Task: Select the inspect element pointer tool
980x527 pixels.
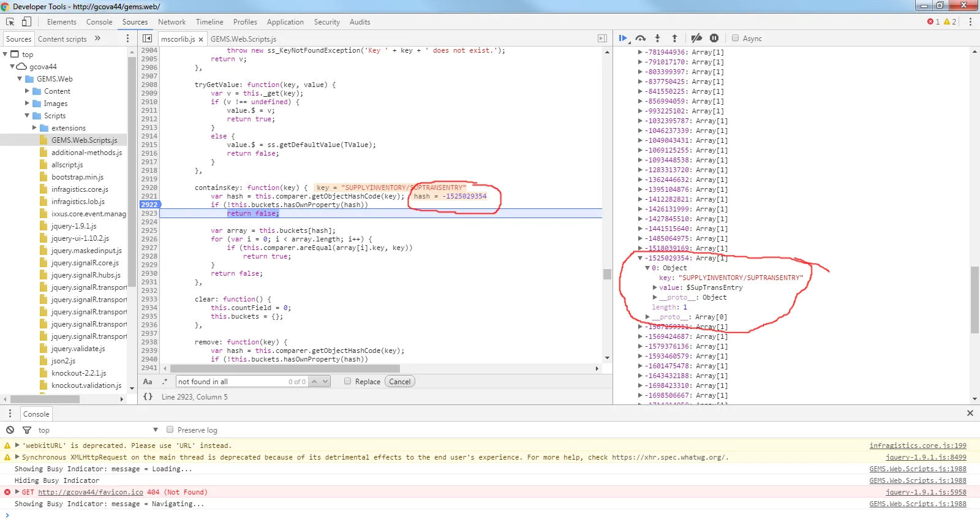Action: point(10,22)
